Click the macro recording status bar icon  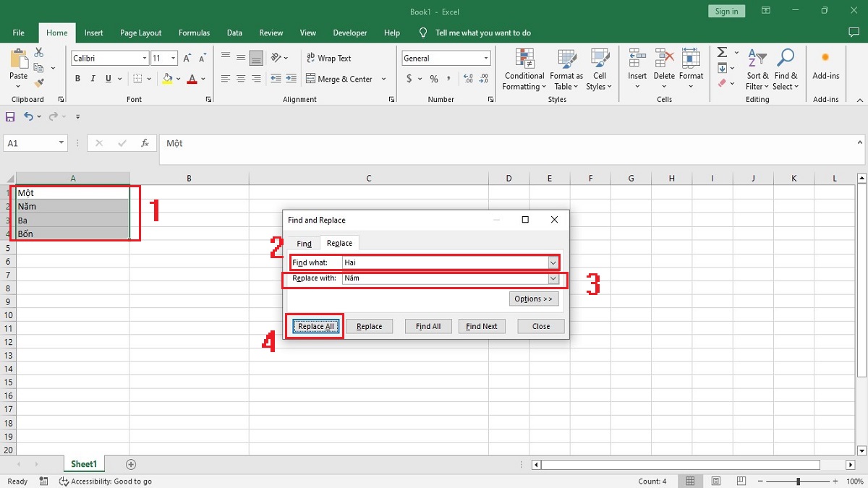coord(44,481)
